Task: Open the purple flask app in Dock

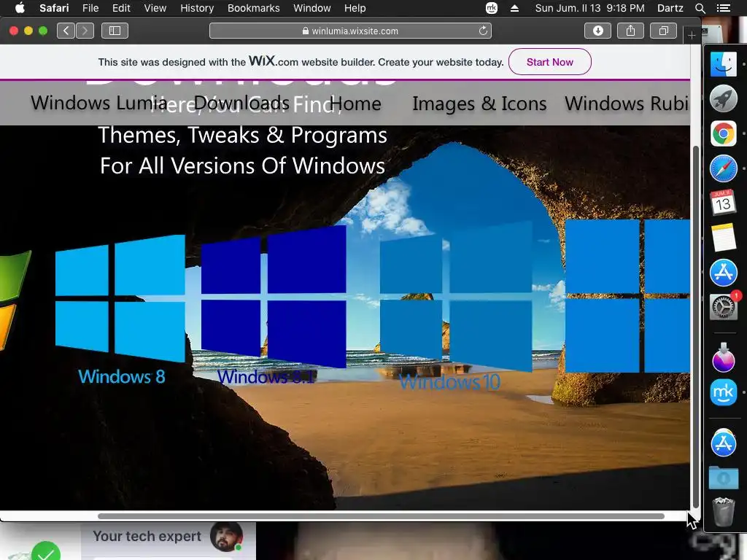Action: (x=723, y=357)
